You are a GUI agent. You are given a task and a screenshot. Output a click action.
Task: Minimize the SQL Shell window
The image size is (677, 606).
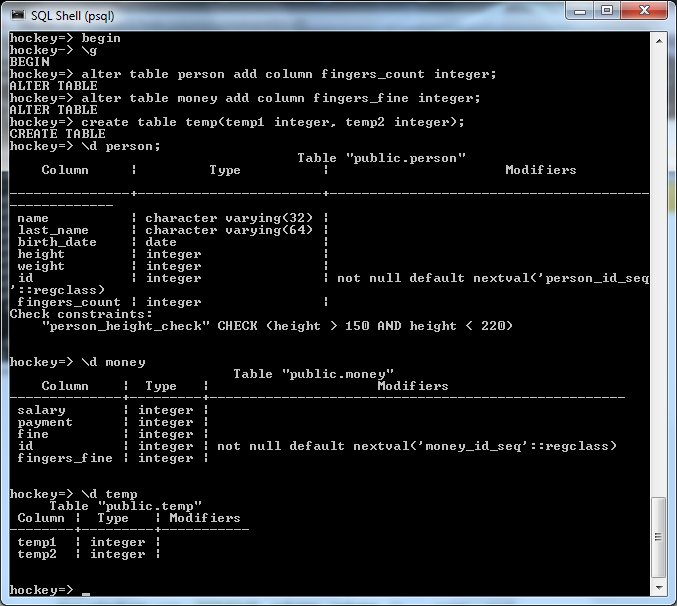(x=579, y=11)
